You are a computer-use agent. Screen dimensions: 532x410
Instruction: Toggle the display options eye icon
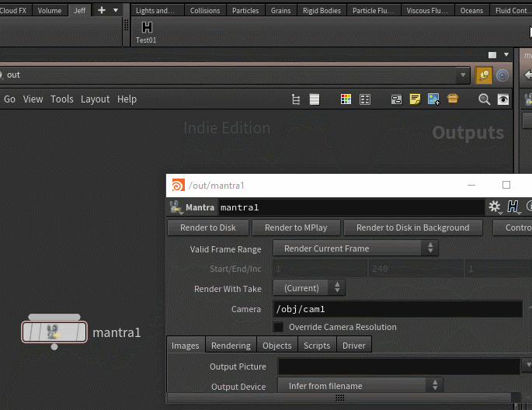point(502,99)
